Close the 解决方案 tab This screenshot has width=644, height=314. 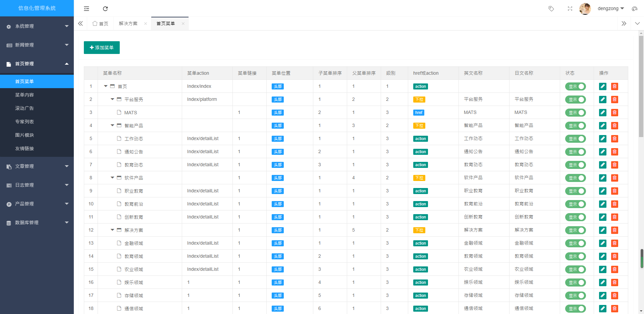[146, 23]
